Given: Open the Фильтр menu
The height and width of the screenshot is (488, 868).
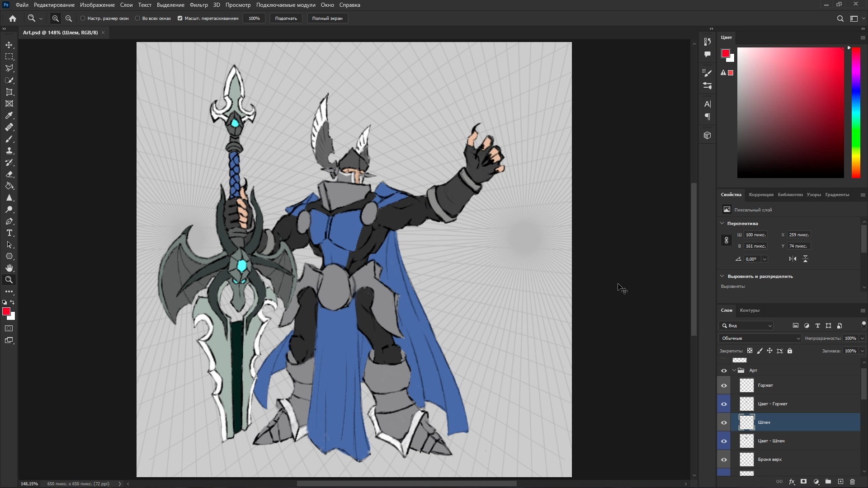Looking at the screenshot, I should (198, 5).
